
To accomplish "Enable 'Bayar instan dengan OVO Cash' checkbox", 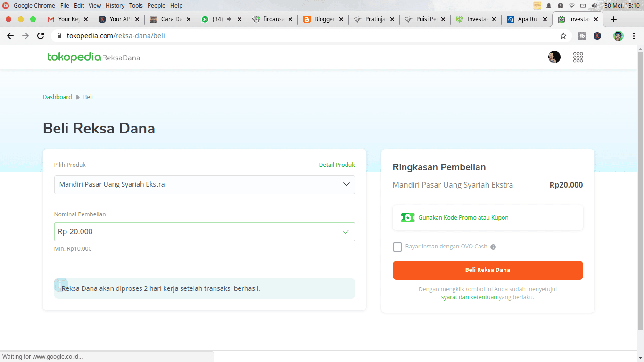I will click(397, 247).
